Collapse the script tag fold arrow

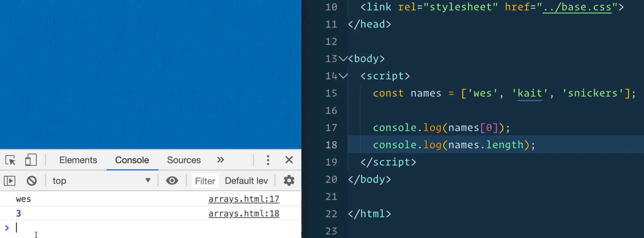click(343, 76)
